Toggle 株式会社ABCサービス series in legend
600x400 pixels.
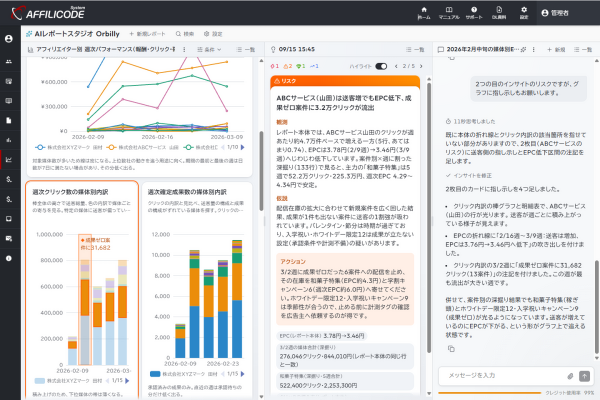click(143, 147)
